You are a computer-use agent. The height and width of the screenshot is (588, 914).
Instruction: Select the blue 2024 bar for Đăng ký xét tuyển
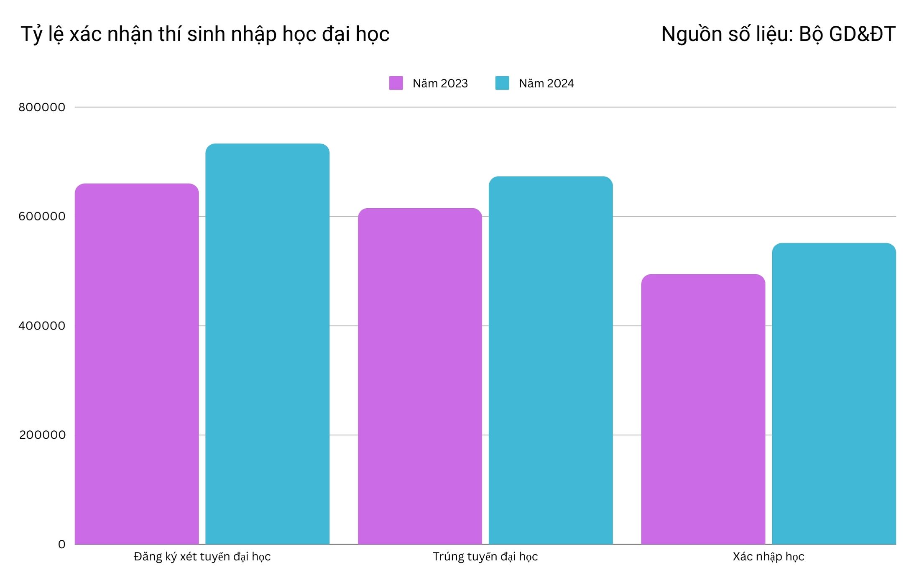click(x=267, y=344)
